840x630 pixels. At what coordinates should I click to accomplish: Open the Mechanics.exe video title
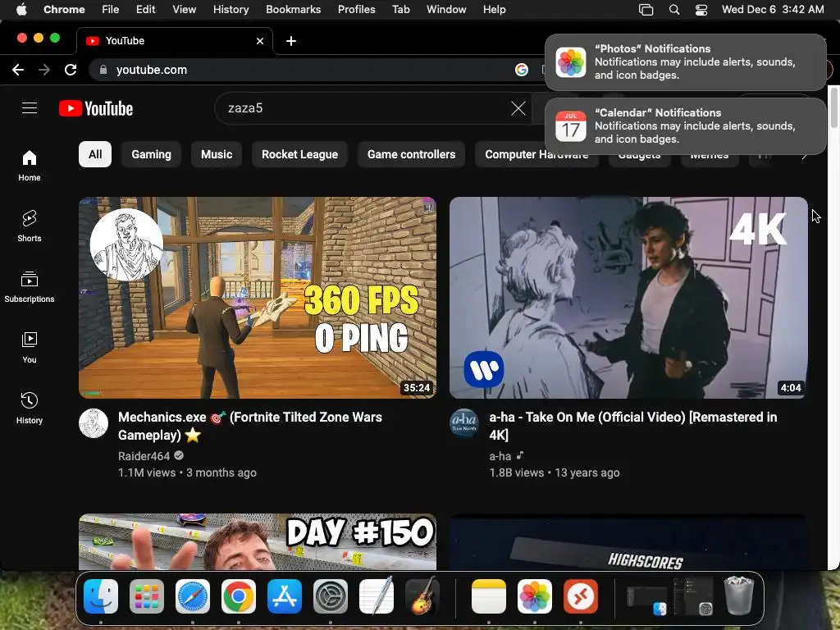[x=250, y=426]
